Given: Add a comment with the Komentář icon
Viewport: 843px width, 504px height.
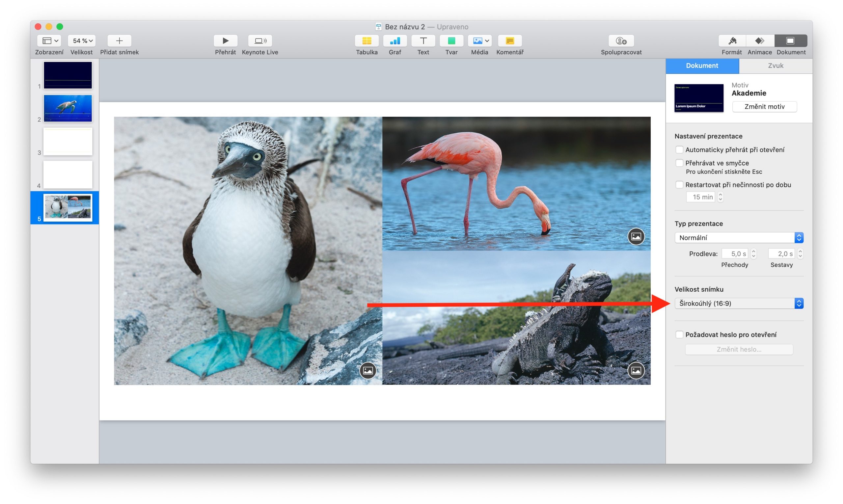Looking at the screenshot, I should [509, 41].
